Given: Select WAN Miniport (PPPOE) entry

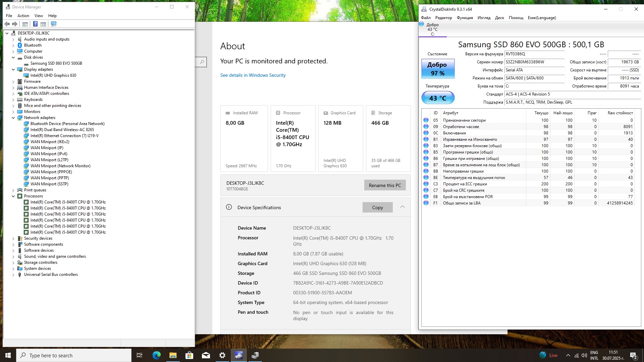Looking at the screenshot, I should tap(51, 172).
